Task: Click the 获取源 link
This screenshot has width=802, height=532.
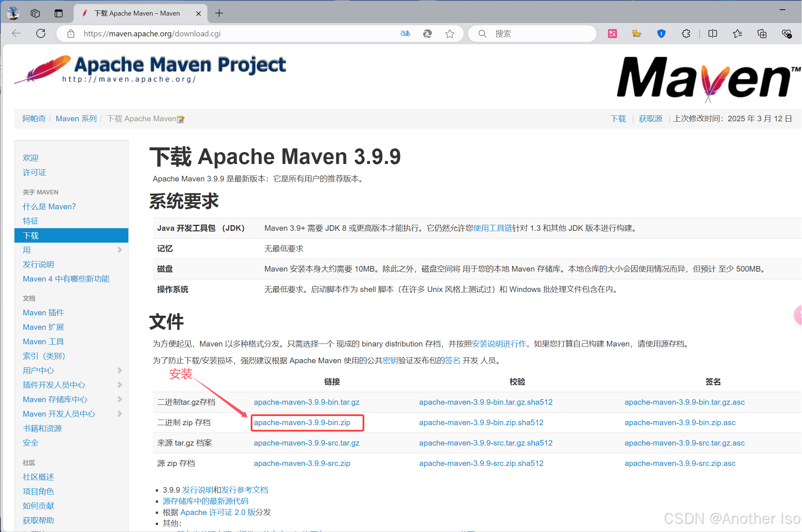Action: (x=650, y=119)
